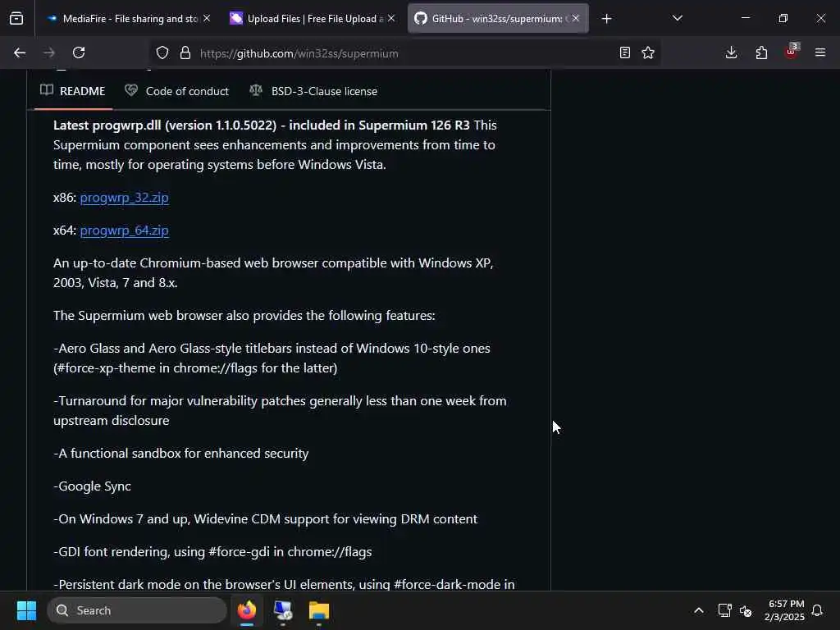Download progwrp_32.zip link

tap(125, 198)
